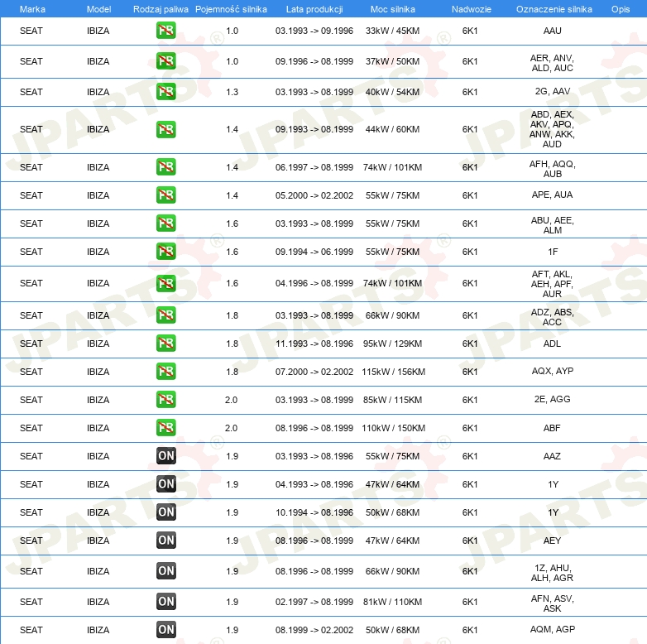The width and height of the screenshot is (647, 644).
Task: Click petrol icon in 44kW / 60KM row
Action: point(165,129)
